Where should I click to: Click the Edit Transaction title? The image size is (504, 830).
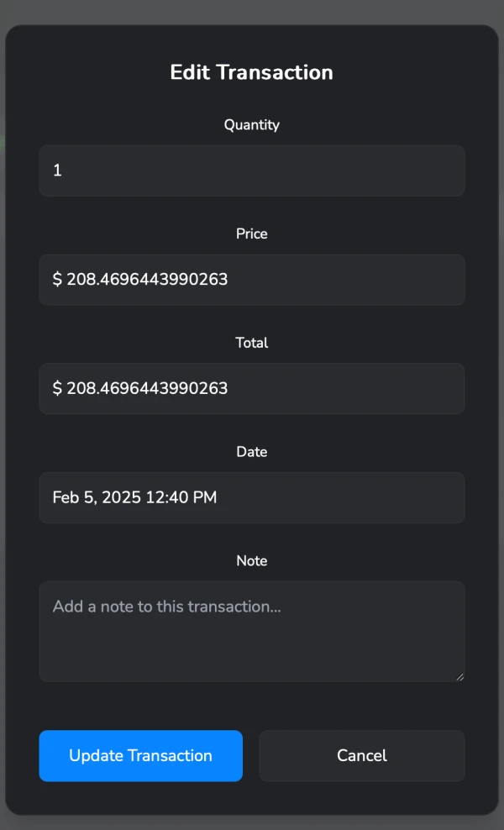pyautogui.click(x=251, y=72)
